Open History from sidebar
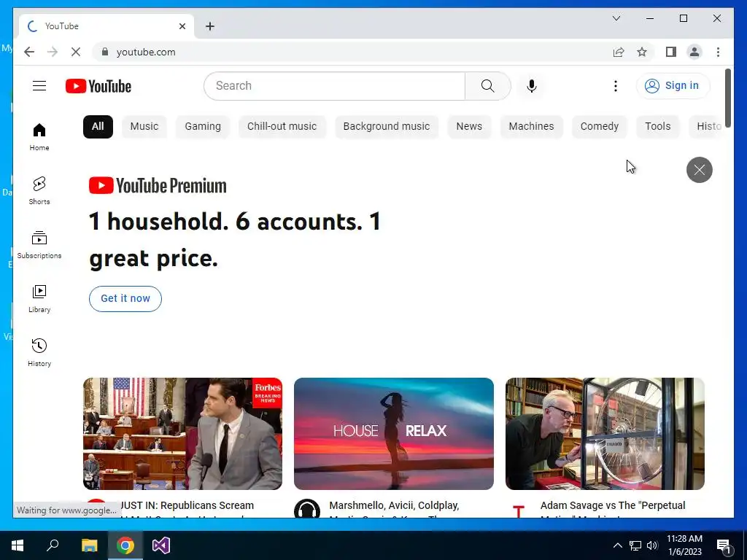Viewport: 747px width, 560px height. [39, 353]
